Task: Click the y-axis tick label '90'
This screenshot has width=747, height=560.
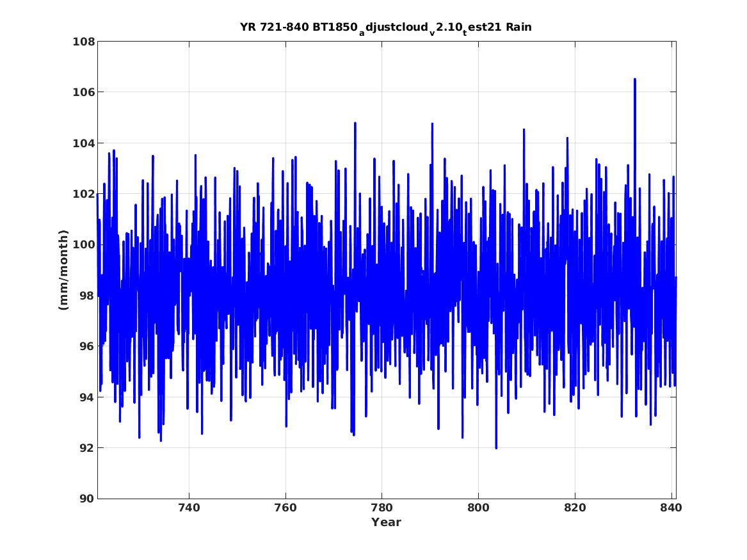Action: 86,499
